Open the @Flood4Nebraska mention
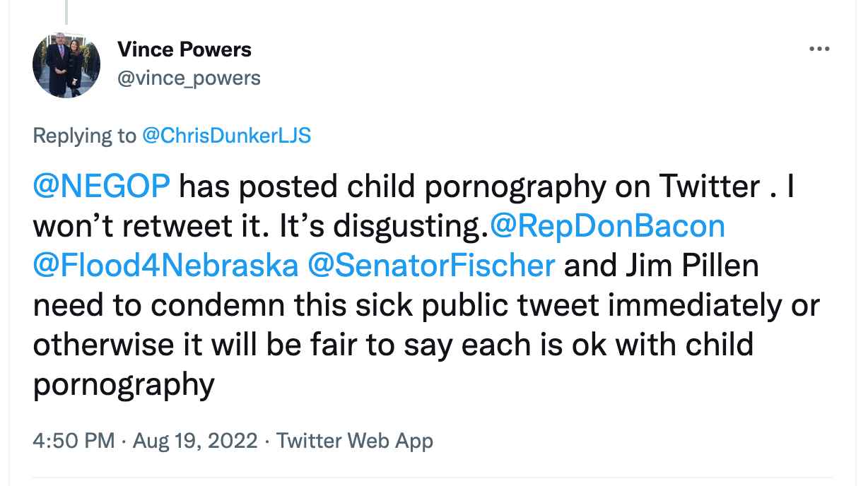Viewport: 868px width, 486px height. tap(165, 266)
